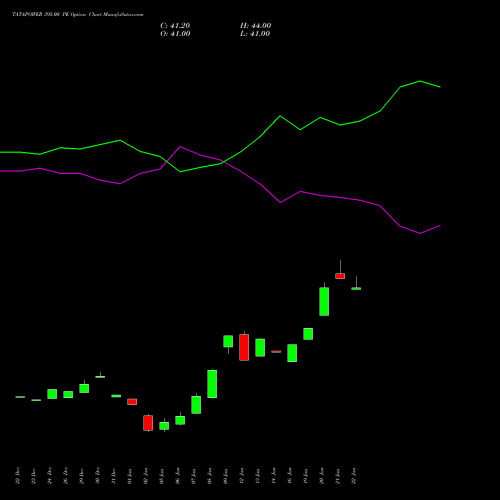Viewport: 500px width, 500px height.
Task: Click the '31 Dec' date axis label
Action: pyautogui.click(x=114, y=476)
